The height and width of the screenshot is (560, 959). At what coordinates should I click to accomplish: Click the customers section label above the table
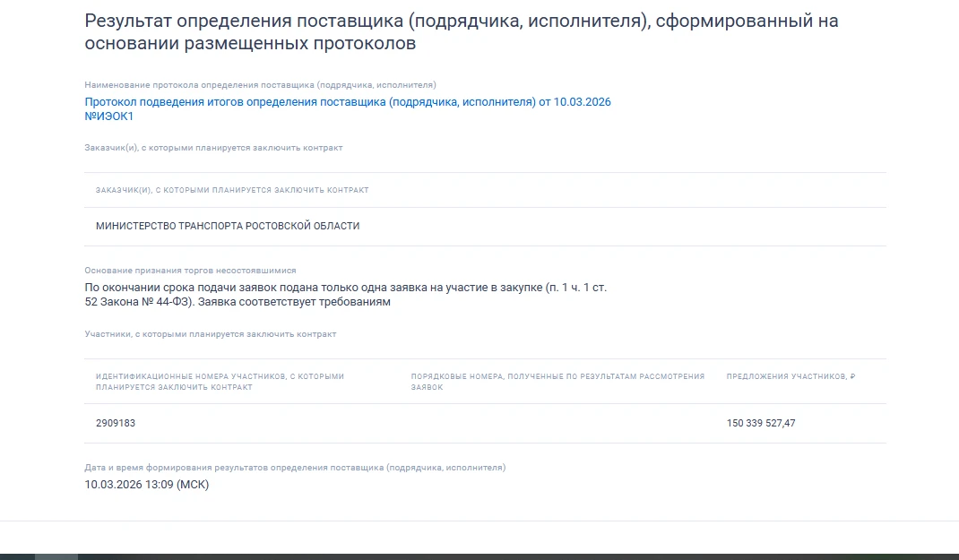[x=213, y=148]
